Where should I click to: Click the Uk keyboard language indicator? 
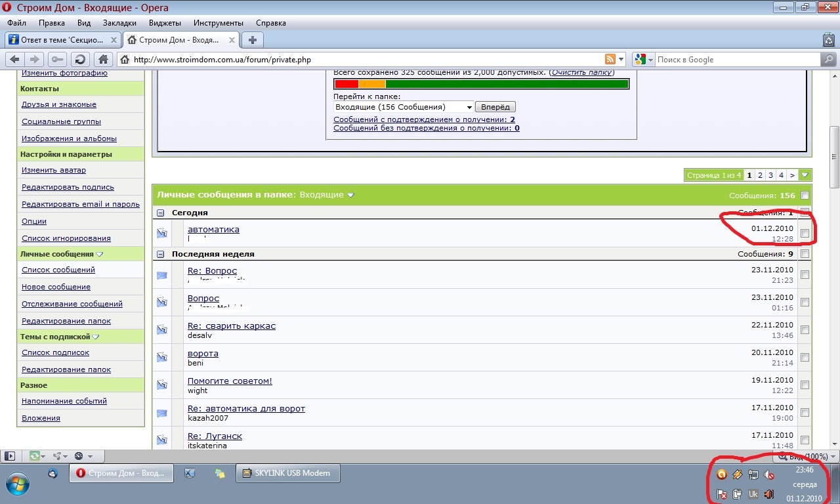coord(753,493)
